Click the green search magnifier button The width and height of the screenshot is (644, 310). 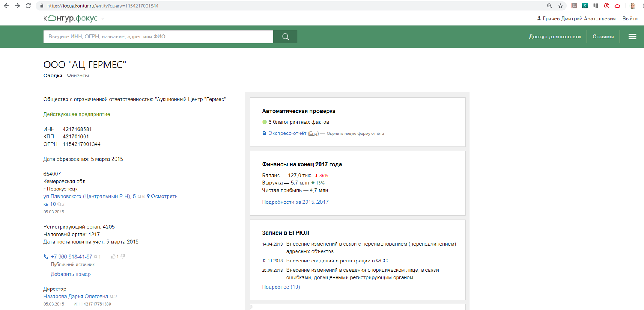[285, 37]
